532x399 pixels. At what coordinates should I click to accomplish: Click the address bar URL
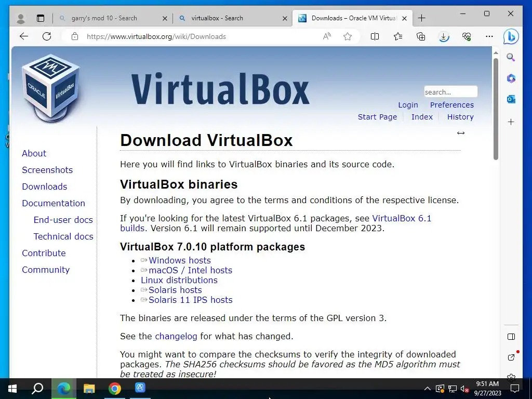click(x=156, y=36)
